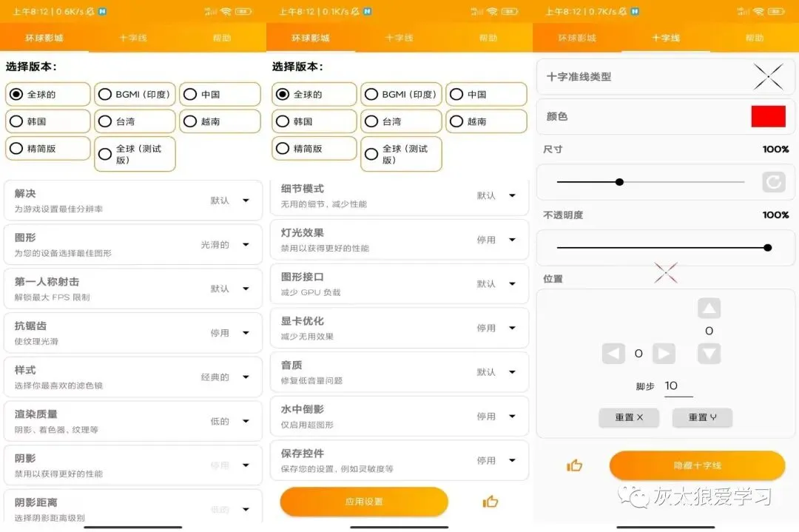Move crosshair down with down arrow

click(x=709, y=354)
